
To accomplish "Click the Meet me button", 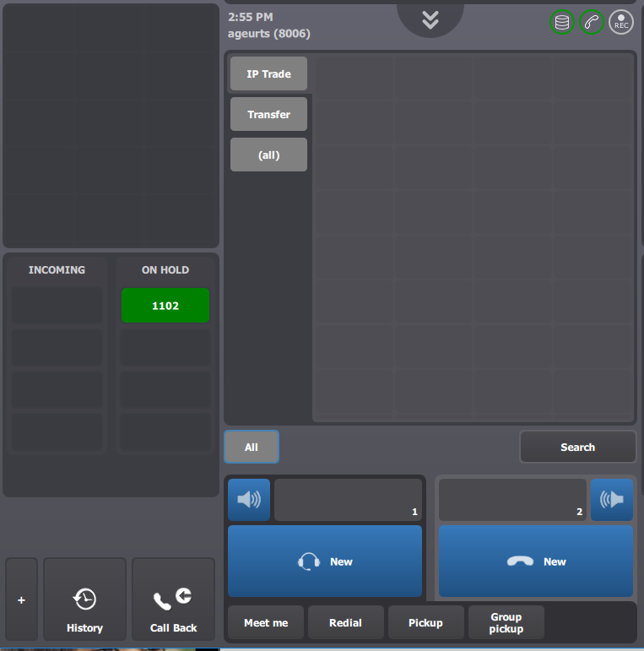I will (x=266, y=623).
